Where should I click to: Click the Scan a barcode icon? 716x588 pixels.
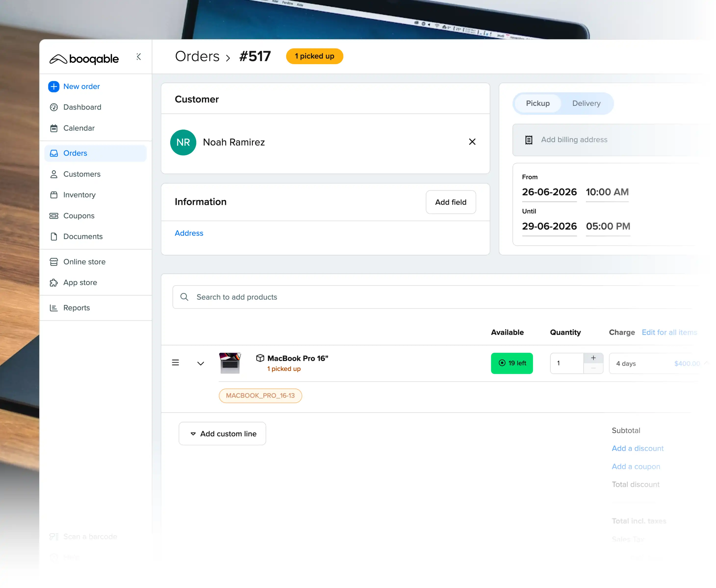coord(53,537)
